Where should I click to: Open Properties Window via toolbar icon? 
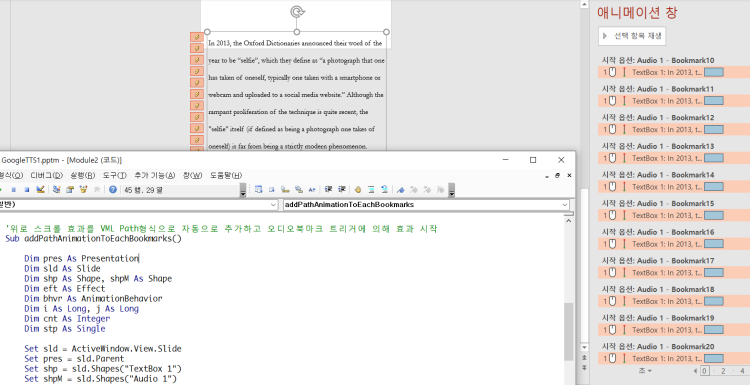70,190
